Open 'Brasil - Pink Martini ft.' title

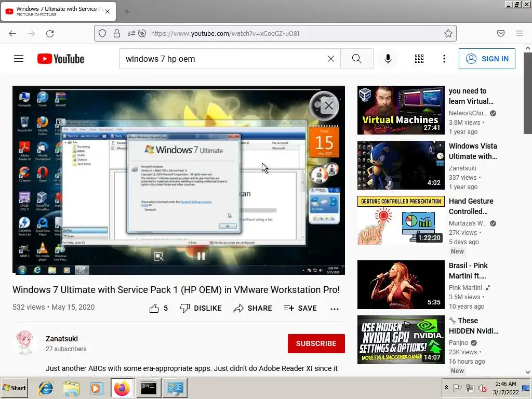pos(468,270)
